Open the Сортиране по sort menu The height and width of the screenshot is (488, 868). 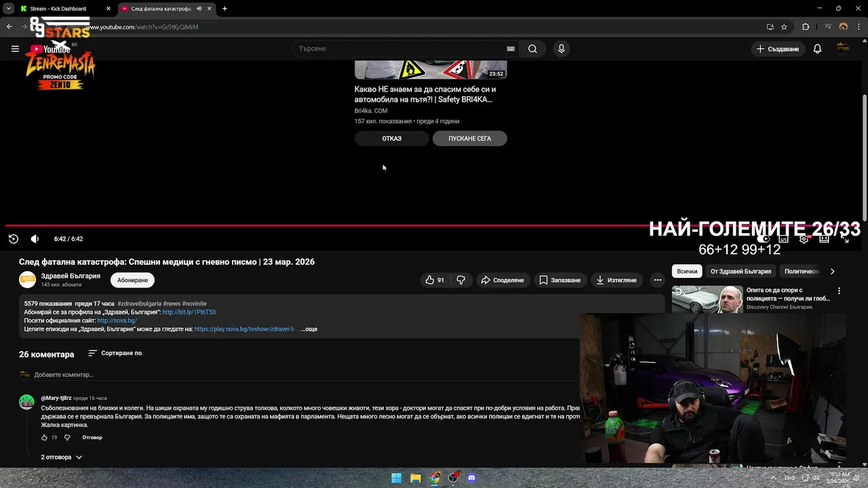pos(115,353)
